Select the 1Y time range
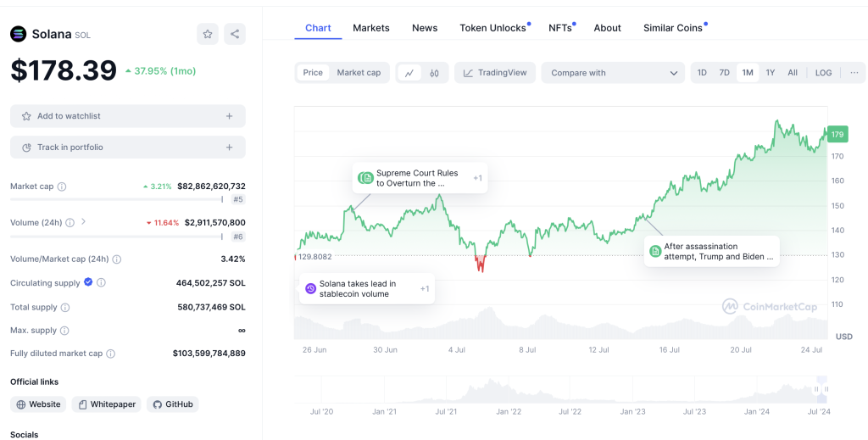Screen dimensions: 868x440 tap(770, 73)
